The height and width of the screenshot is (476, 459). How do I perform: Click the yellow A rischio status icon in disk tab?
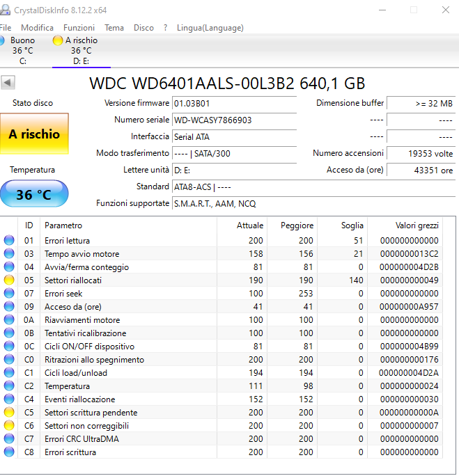[57, 40]
